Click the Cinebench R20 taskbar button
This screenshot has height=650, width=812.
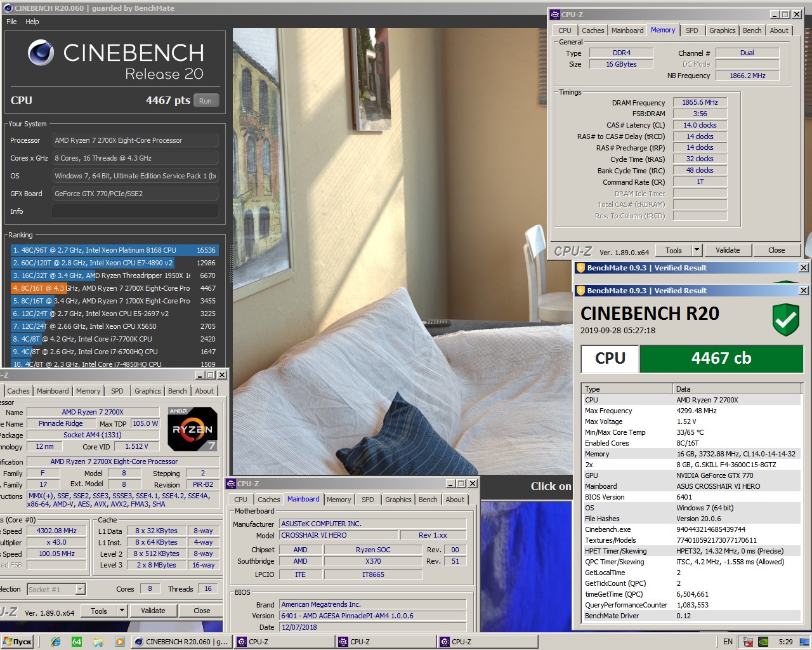[x=181, y=642]
